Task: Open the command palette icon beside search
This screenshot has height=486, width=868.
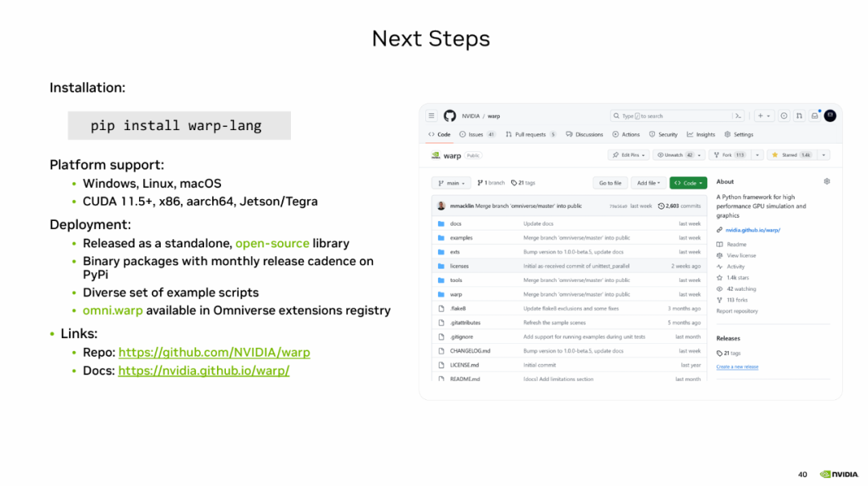Action: [x=738, y=116]
